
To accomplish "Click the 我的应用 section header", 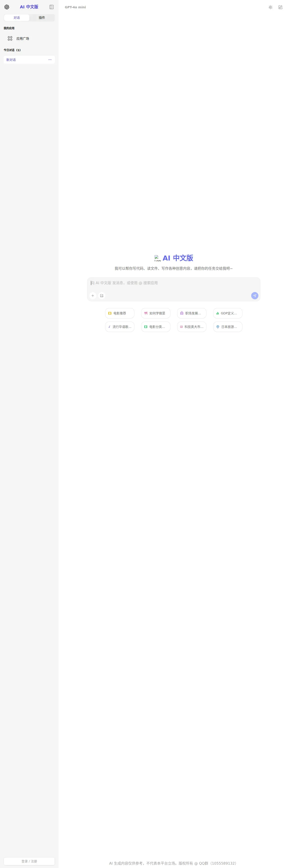I will click(9, 28).
